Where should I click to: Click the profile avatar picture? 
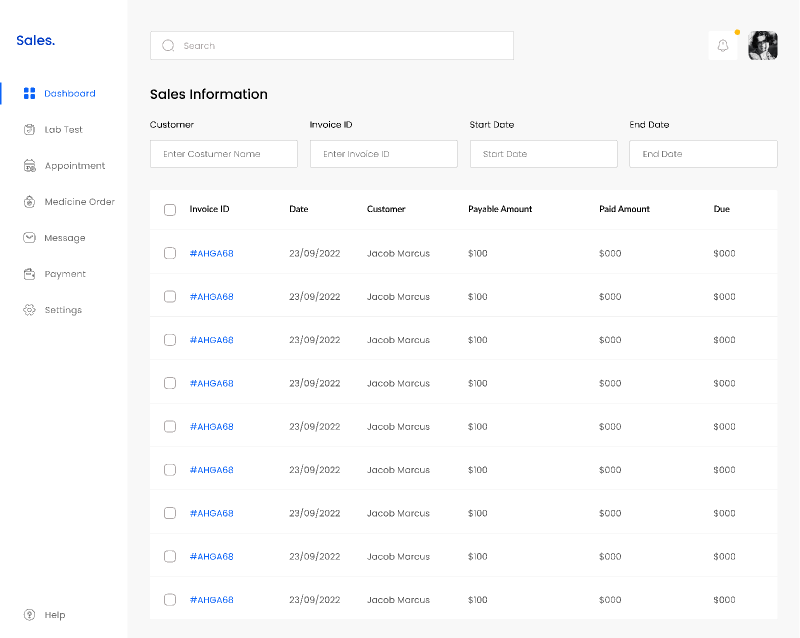point(763,45)
